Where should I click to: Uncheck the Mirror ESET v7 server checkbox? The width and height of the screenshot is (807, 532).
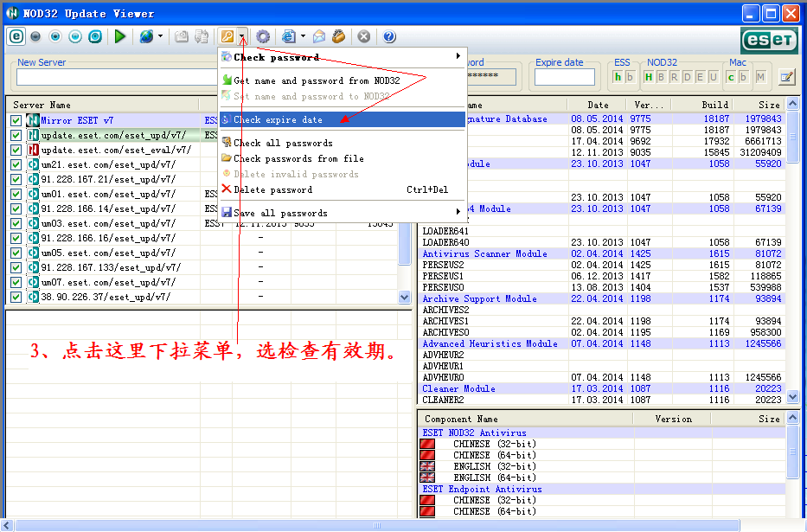(x=16, y=120)
